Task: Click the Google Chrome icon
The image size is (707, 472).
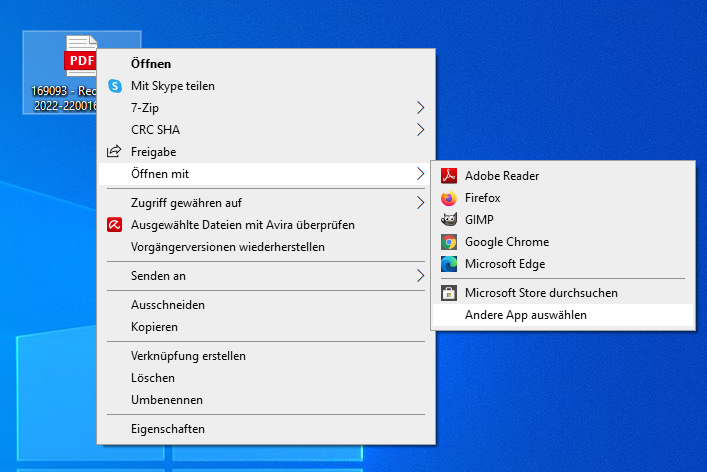Action: coord(449,242)
